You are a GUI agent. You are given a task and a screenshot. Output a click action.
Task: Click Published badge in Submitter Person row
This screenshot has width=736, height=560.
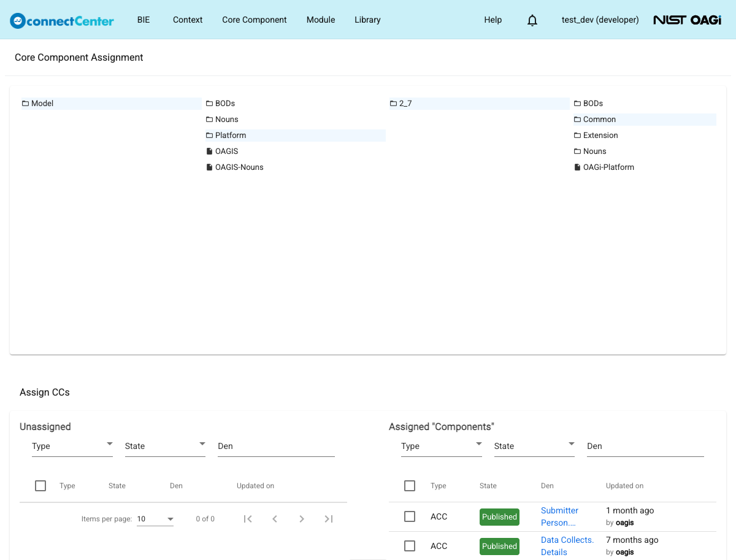499,517
